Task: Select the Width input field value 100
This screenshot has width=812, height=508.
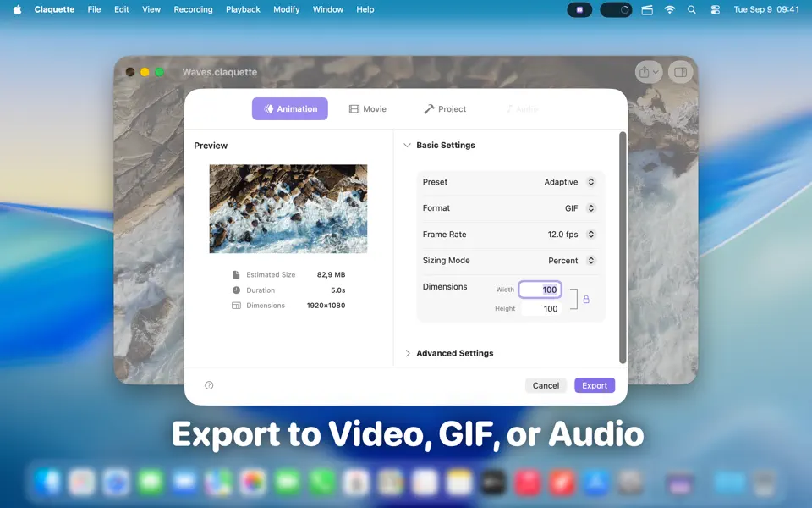Action: point(540,289)
